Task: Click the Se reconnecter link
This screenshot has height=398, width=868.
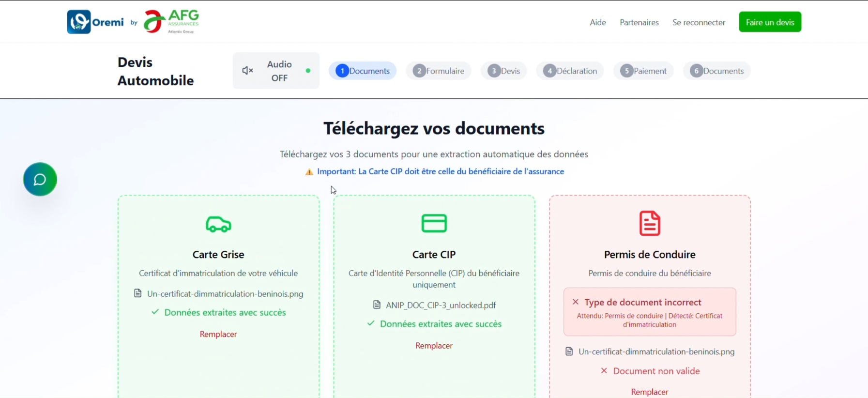Action: tap(699, 22)
